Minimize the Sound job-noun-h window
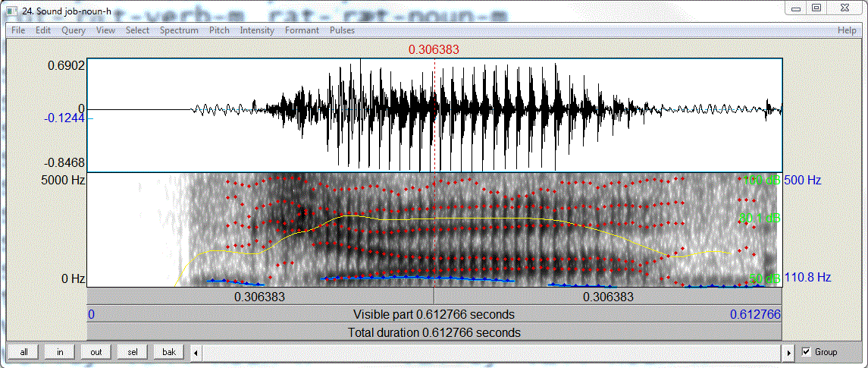Screen dimensions: 868x368 point(797,8)
